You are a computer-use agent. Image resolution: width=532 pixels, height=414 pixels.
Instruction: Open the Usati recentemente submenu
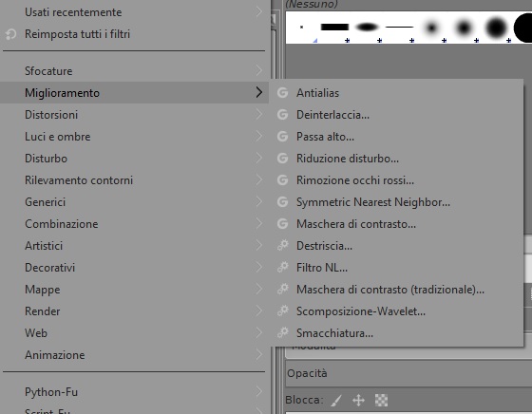pyautogui.click(x=134, y=12)
